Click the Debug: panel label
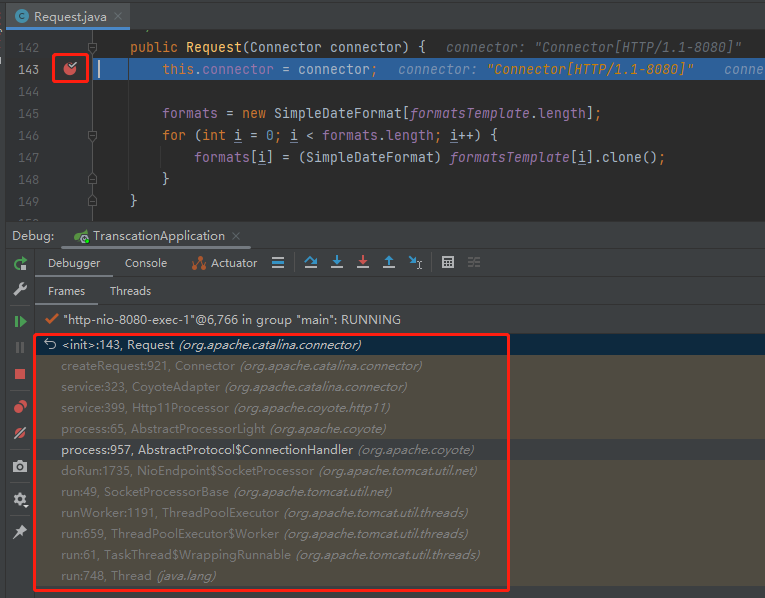The width and height of the screenshot is (765, 598). [33, 236]
